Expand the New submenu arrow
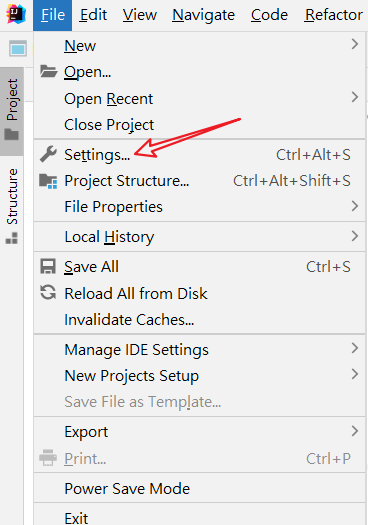The height and width of the screenshot is (525, 368). pos(355,44)
